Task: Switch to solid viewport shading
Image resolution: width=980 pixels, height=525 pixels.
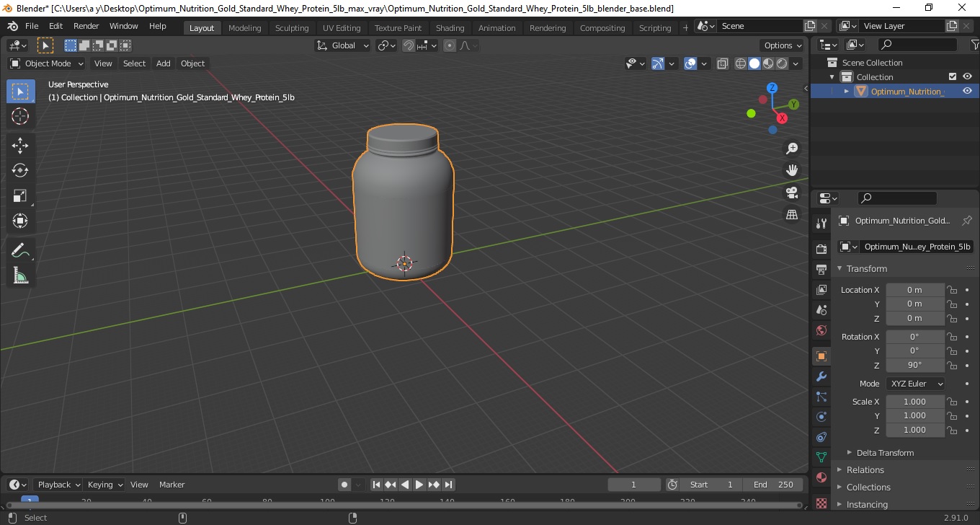Action: point(754,63)
